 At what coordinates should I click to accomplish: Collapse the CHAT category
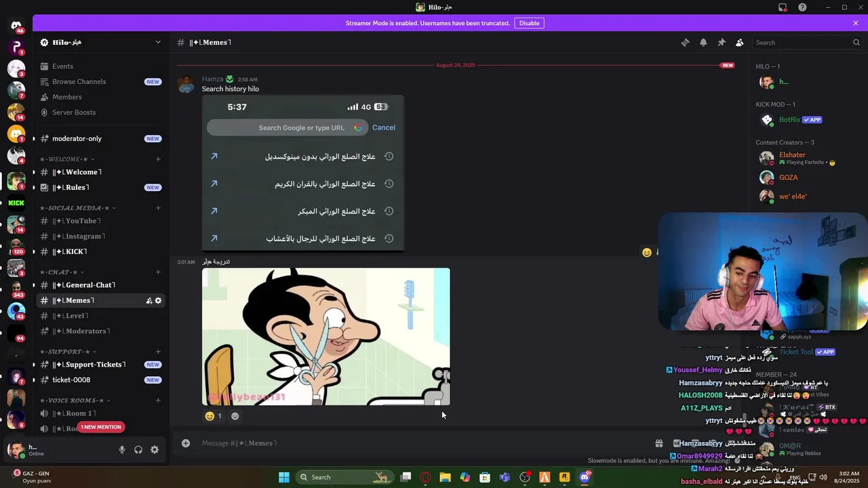[x=62, y=272]
